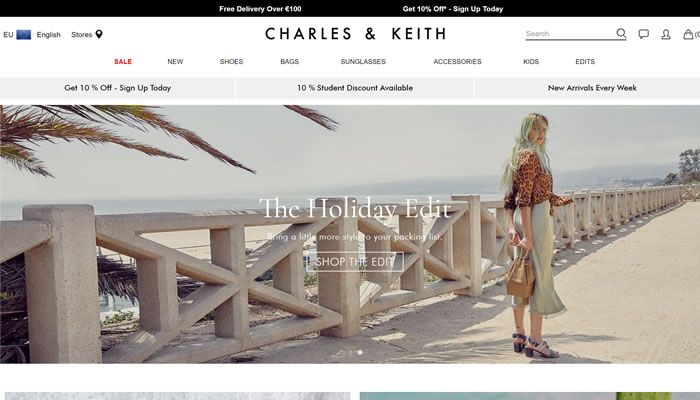
Task: Open the live chat bubble icon
Action: click(x=643, y=34)
